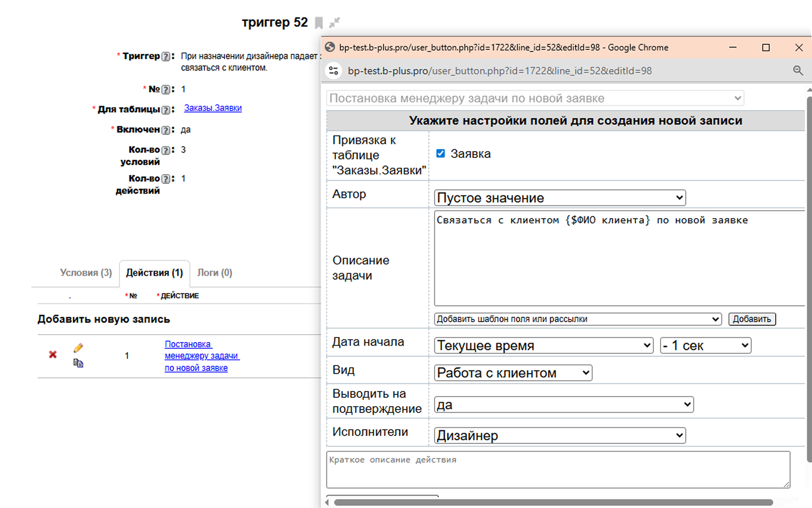Switch to the Логи (0) tab

tap(214, 273)
